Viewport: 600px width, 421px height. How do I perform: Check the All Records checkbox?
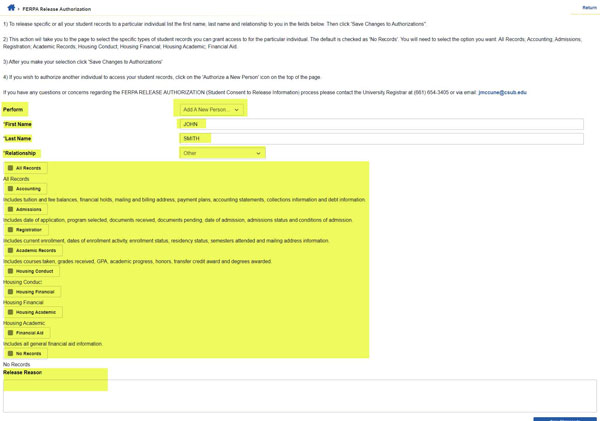pos(11,168)
